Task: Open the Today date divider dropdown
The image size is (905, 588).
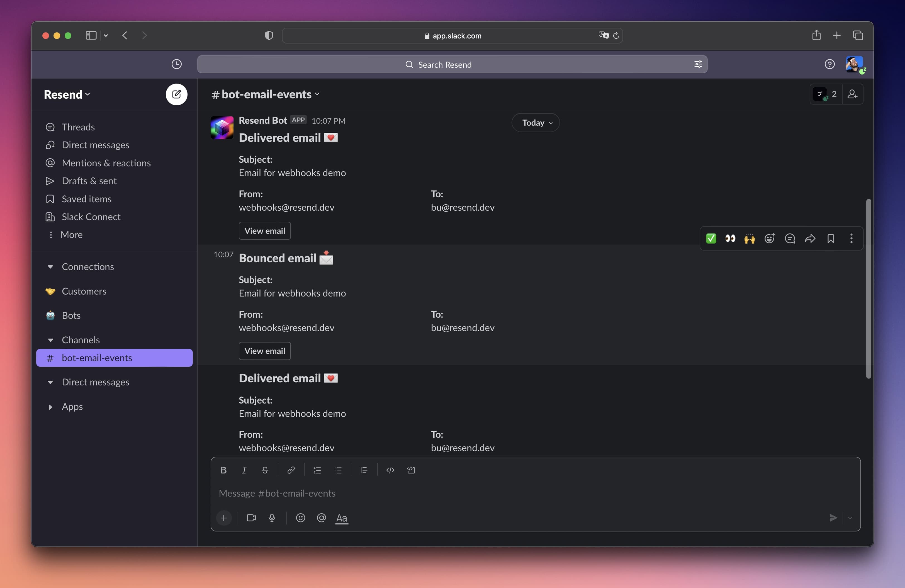Action: 536,122
